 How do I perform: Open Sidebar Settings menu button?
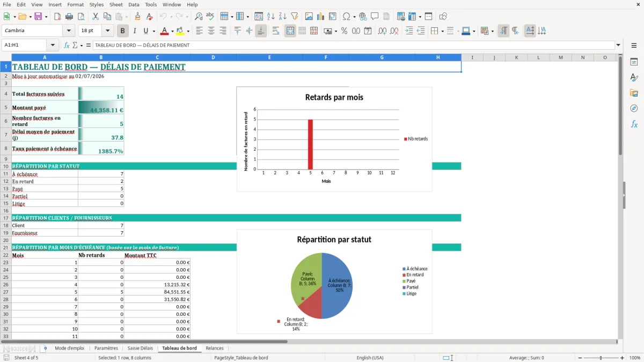tap(634, 46)
